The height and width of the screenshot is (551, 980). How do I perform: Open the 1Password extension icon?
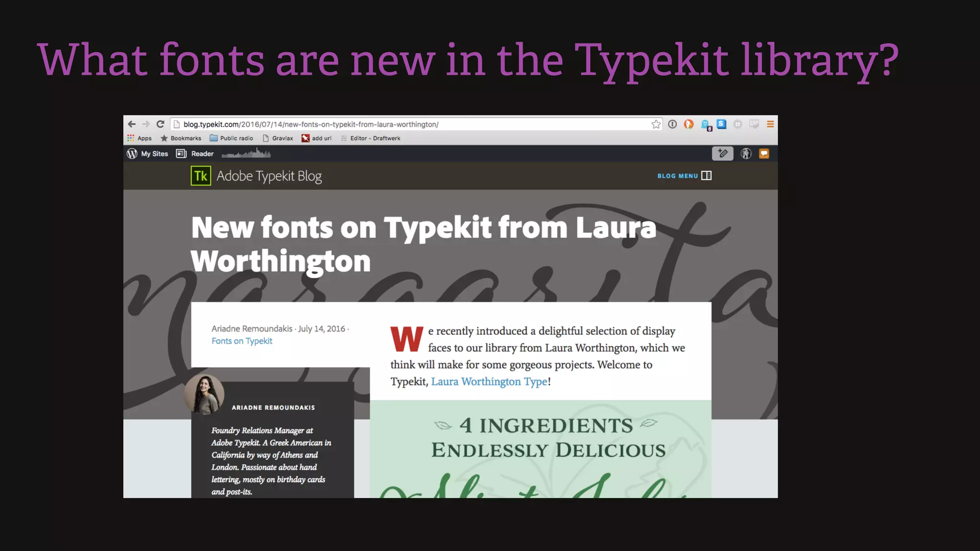[672, 124]
